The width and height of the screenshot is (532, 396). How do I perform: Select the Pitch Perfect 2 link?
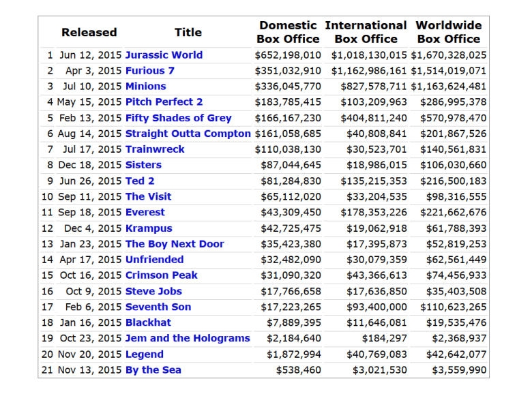(164, 102)
